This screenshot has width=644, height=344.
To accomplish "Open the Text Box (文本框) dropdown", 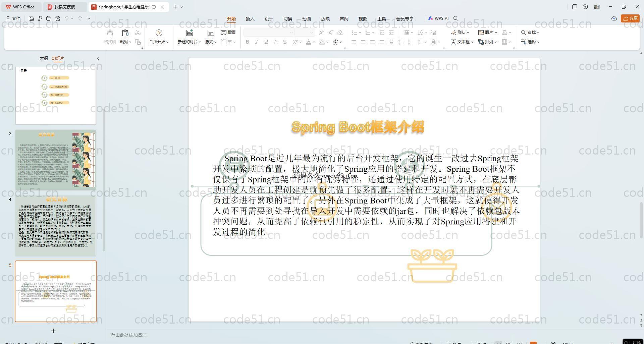I will pos(462,42).
